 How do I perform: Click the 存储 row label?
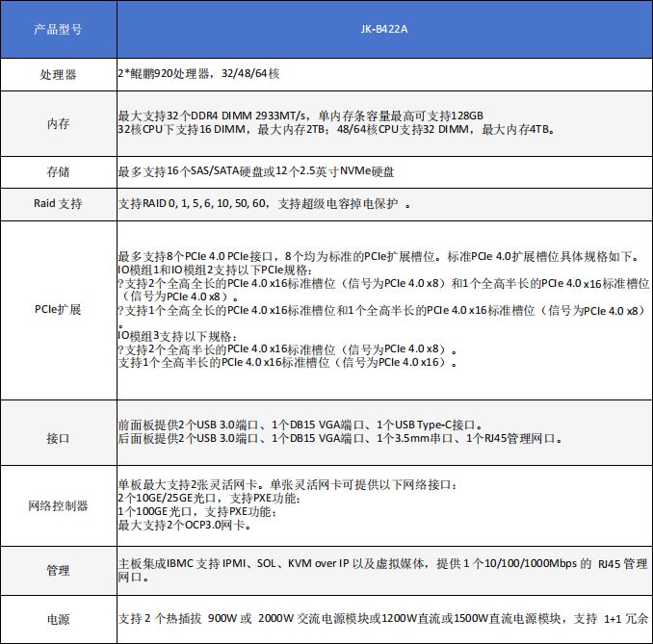click(58, 172)
